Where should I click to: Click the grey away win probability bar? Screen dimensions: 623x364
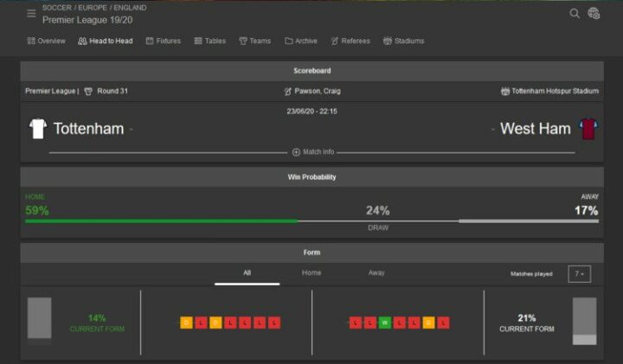[529, 221]
